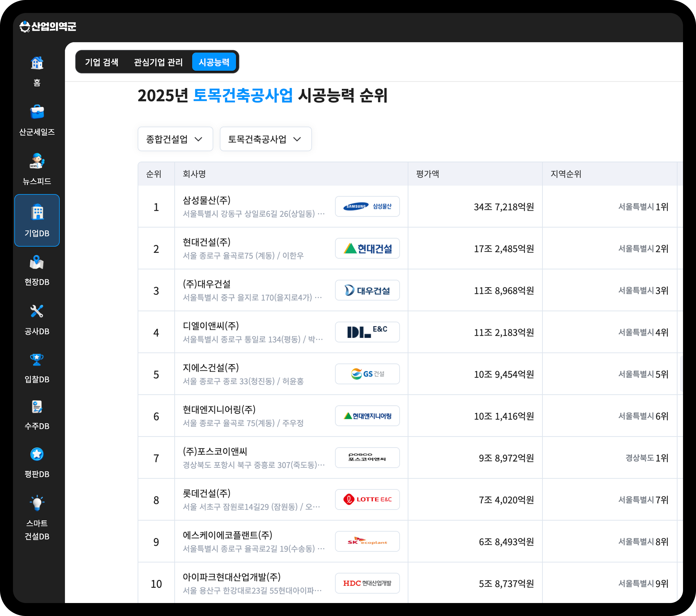Viewport: 696px width, 616px height.
Task: Click the 서울특별시 1위 regional rank
Action: click(x=643, y=207)
